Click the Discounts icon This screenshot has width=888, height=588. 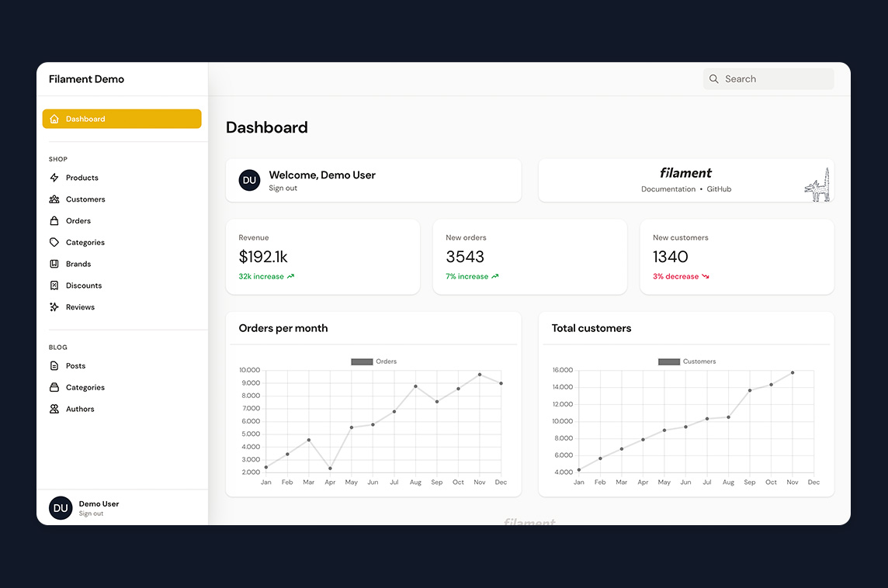point(54,285)
